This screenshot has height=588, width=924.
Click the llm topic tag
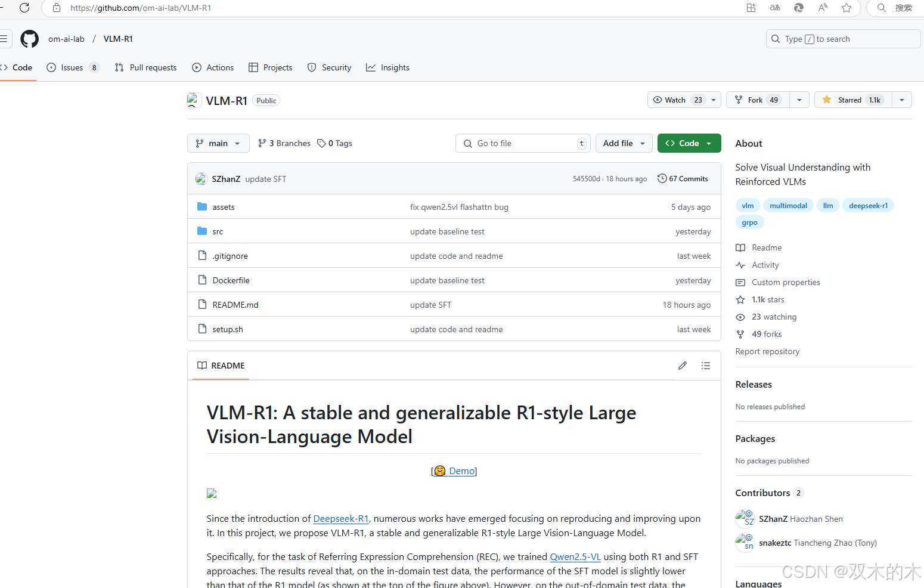click(828, 206)
